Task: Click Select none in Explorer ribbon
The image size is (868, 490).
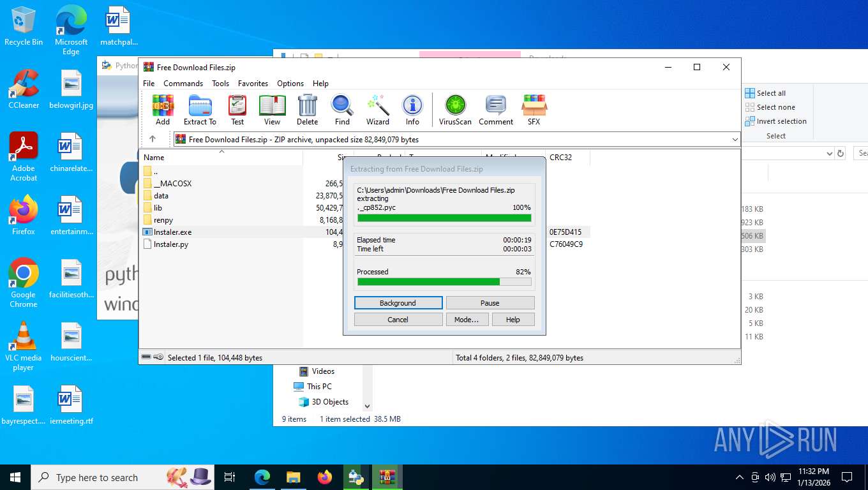Action: coord(770,107)
